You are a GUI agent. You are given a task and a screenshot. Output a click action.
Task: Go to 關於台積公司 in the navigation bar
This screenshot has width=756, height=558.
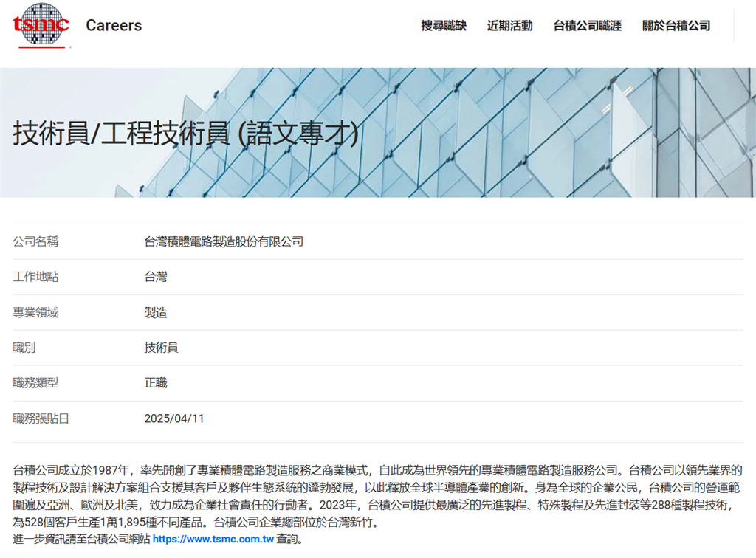[x=676, y=26]
